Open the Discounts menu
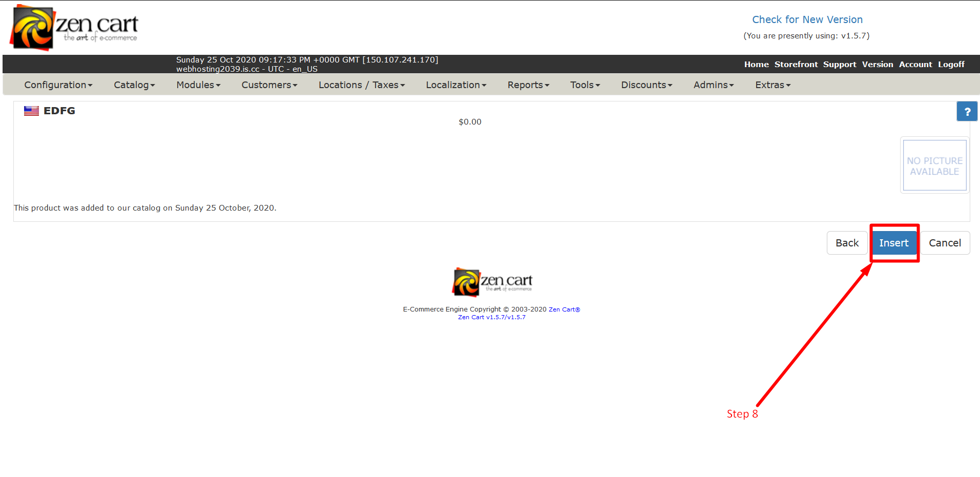Screen dimensions: 980x477 pos(647,85)
